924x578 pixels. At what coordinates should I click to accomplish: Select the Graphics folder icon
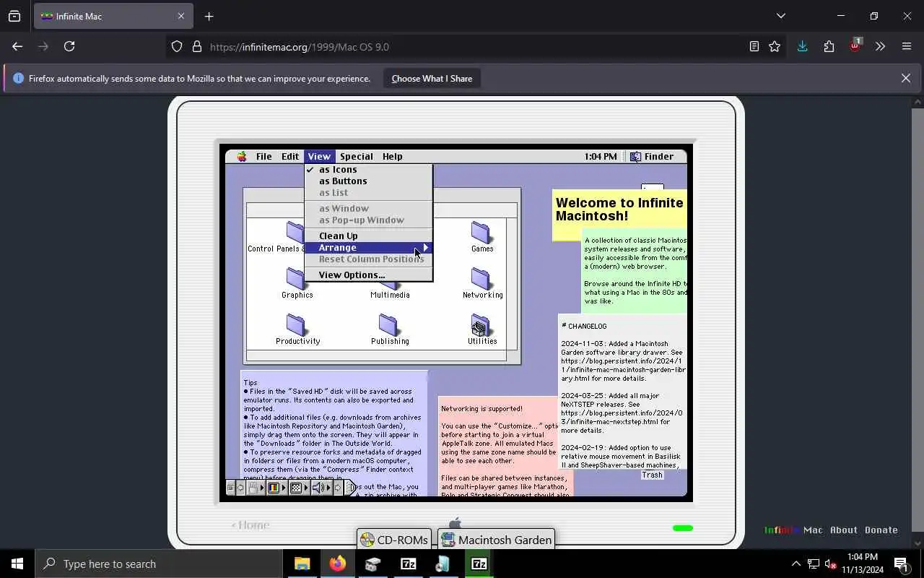297,279
